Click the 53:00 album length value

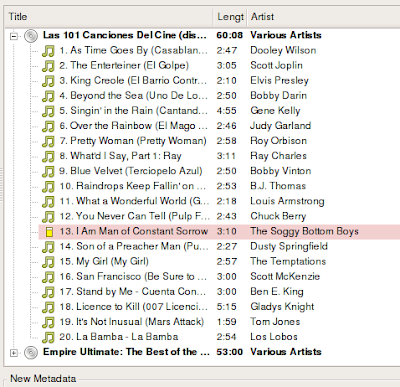230,352
